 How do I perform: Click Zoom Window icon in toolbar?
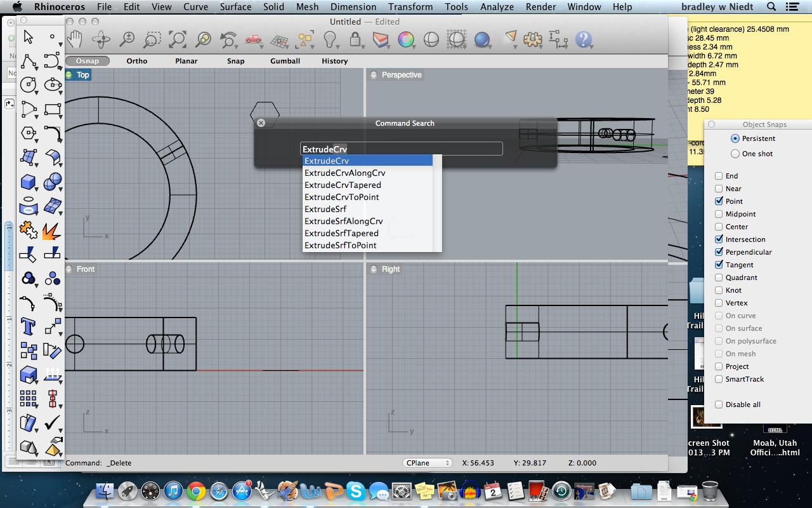click(x=152, y=39)
